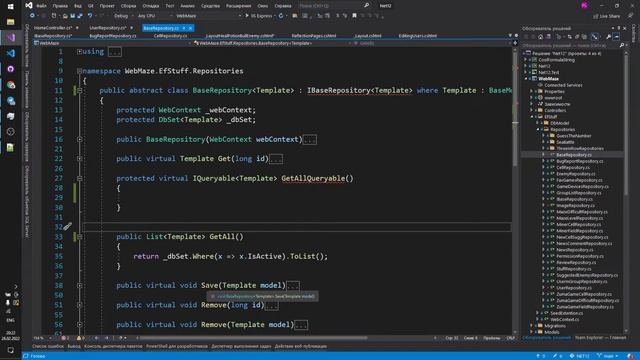Click the bookmark toolbar icon
The image size is (640, 360).
tap(354, 16)
